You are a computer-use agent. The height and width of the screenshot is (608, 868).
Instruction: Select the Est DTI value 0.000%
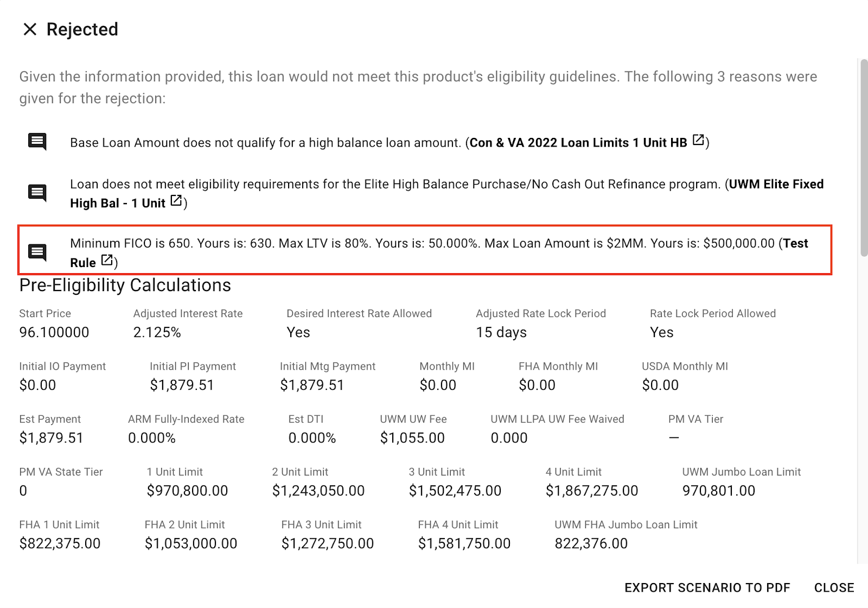[312, 438]
